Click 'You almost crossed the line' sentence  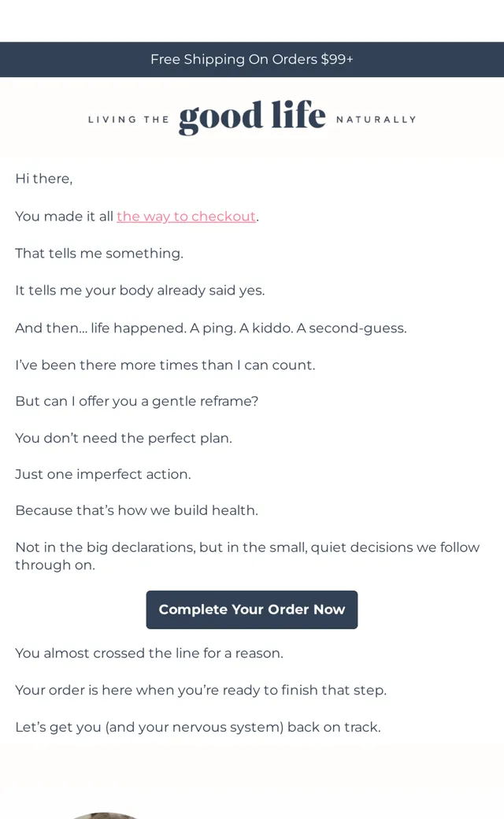(x=150, y=654)
